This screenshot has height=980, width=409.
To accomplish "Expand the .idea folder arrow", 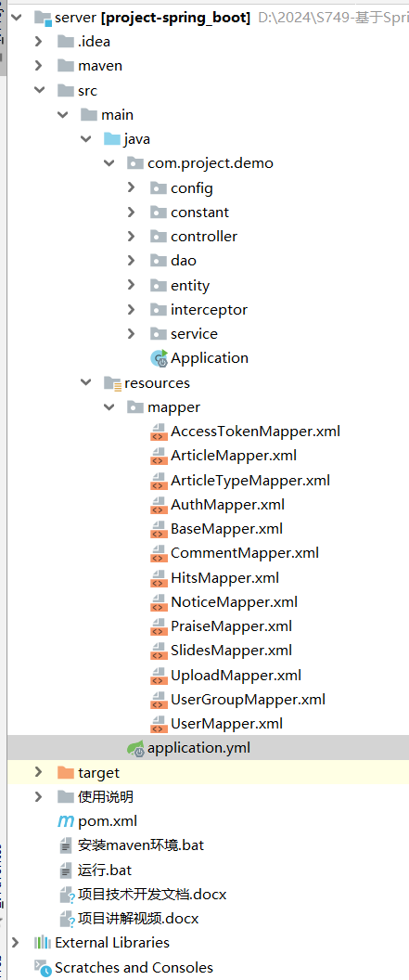I will (x=39, y=41).
